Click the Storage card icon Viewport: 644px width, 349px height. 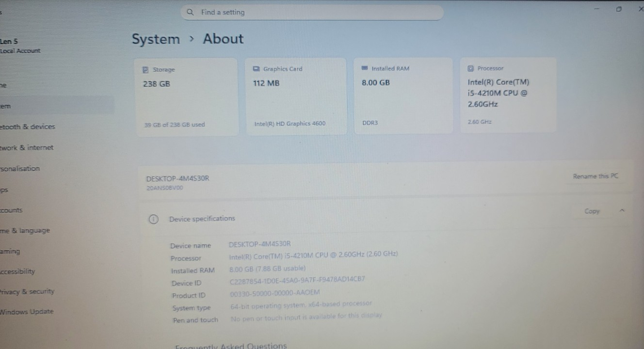(145, 70)
